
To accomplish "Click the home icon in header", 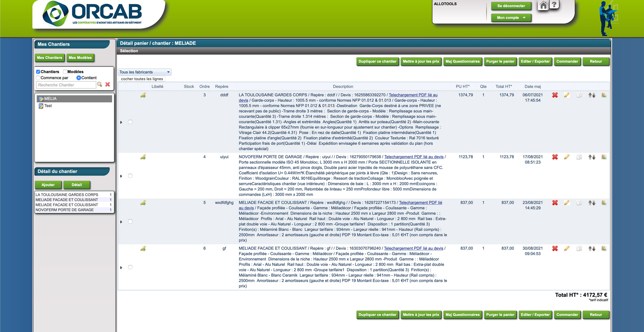I will [543, 5].
